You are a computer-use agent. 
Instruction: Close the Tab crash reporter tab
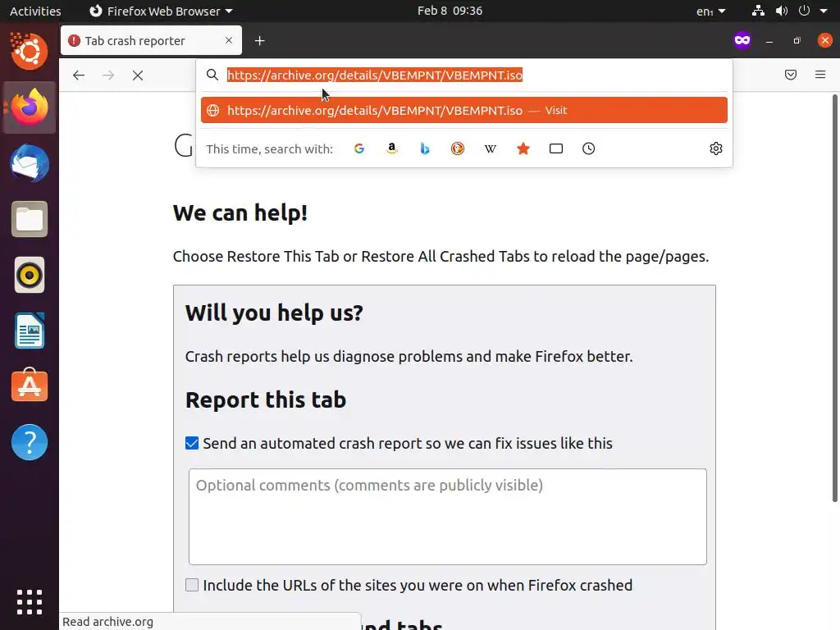click(229, 40)
